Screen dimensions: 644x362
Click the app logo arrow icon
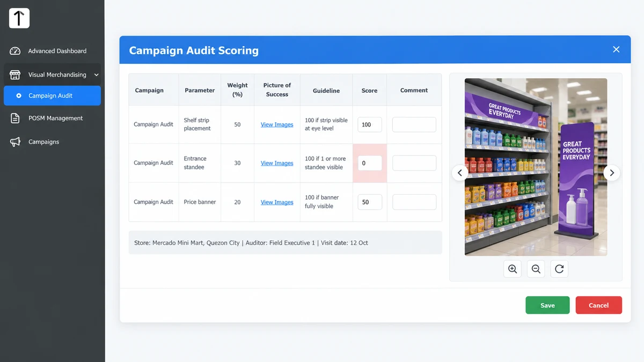pyautogui.click(x=19, y=18)
